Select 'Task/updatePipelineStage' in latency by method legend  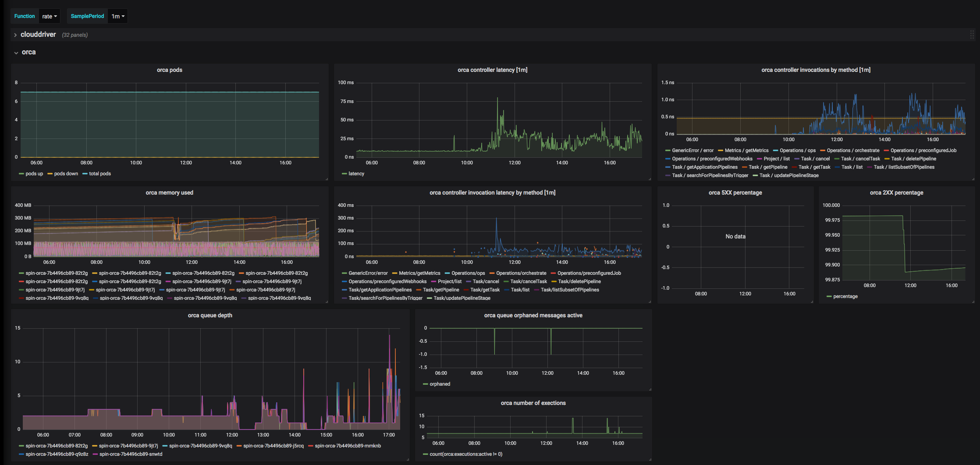462,298
